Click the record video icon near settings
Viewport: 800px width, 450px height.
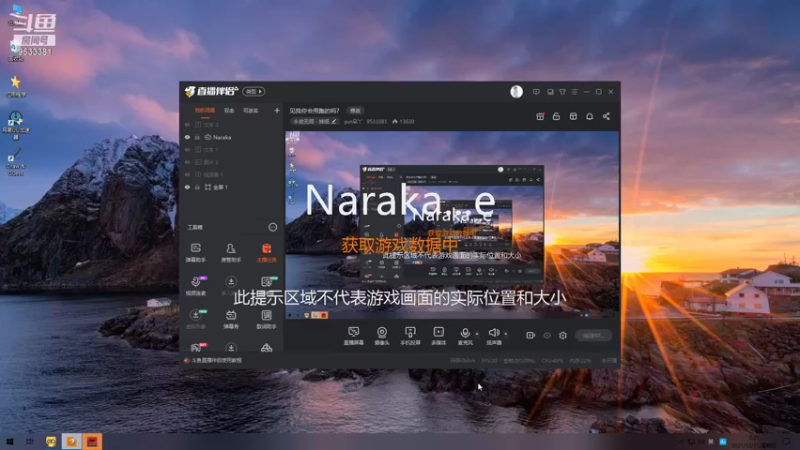(531, 335)
